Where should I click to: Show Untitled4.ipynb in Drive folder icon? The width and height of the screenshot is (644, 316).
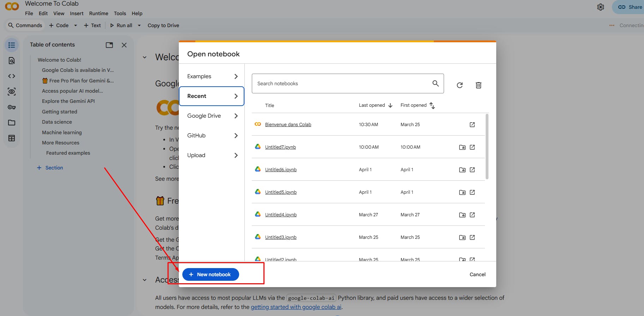coord(462,215)
